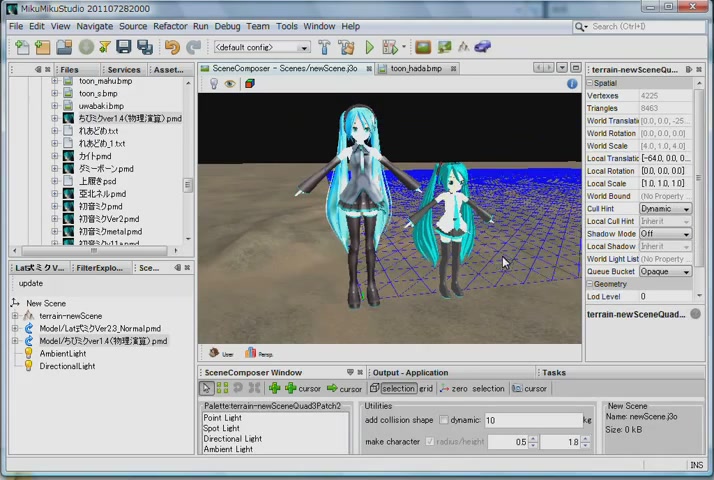Toggle the eye visibility icon in SceneComposer
The image size is (714, 480).
coord(230,84)
